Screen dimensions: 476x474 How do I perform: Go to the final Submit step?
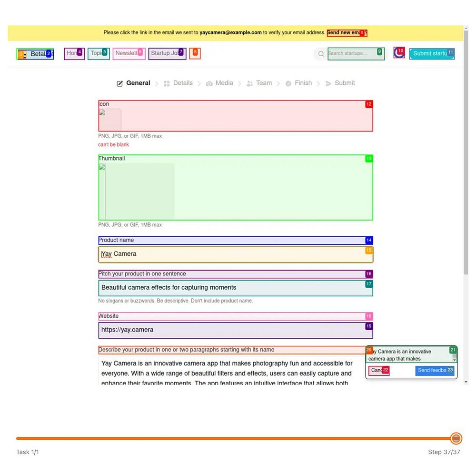340,83
